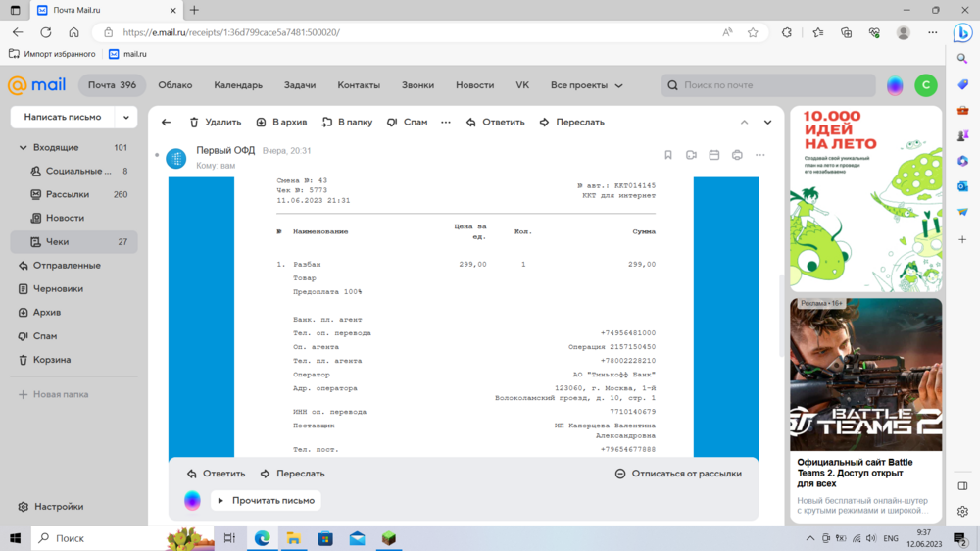Open the Социальные folder
Screen dimensions: 980x551
pos(73,171)
